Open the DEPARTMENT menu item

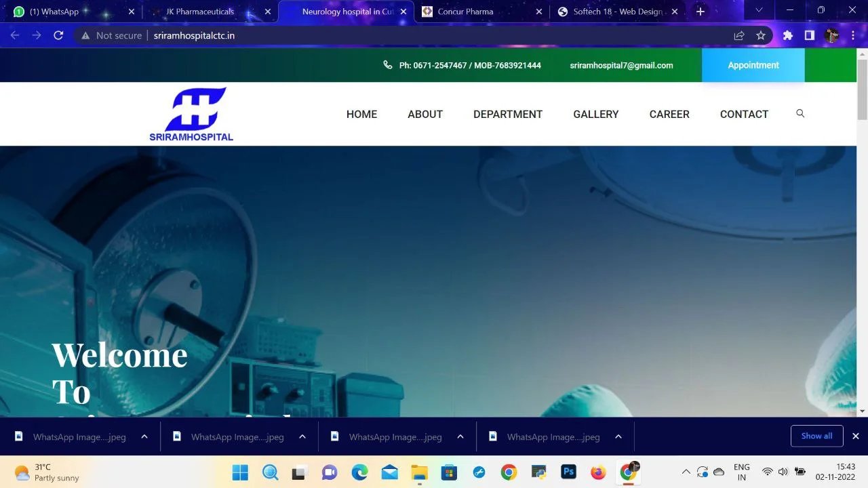pos(507,114)
